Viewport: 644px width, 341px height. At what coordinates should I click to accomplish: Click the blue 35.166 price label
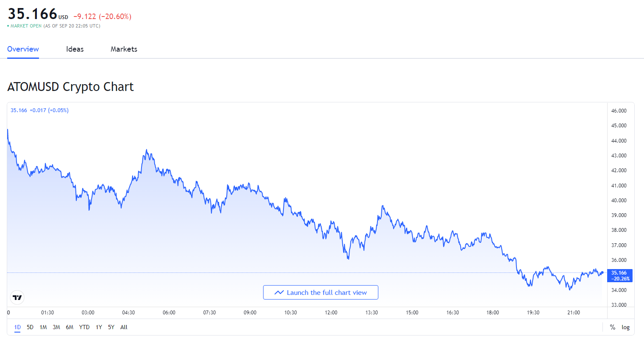click(x=620, y=275)
